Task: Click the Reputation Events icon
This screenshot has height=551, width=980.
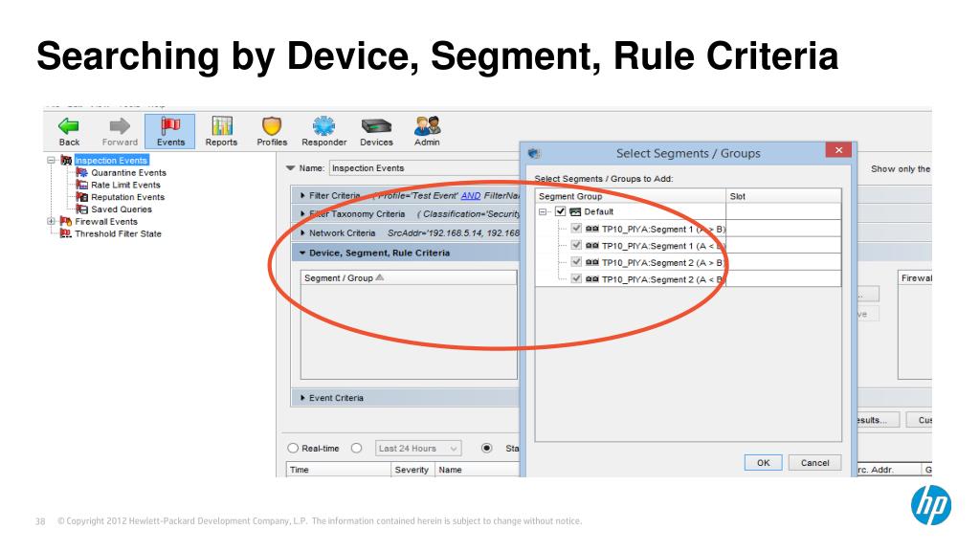Action: [82, 197]
